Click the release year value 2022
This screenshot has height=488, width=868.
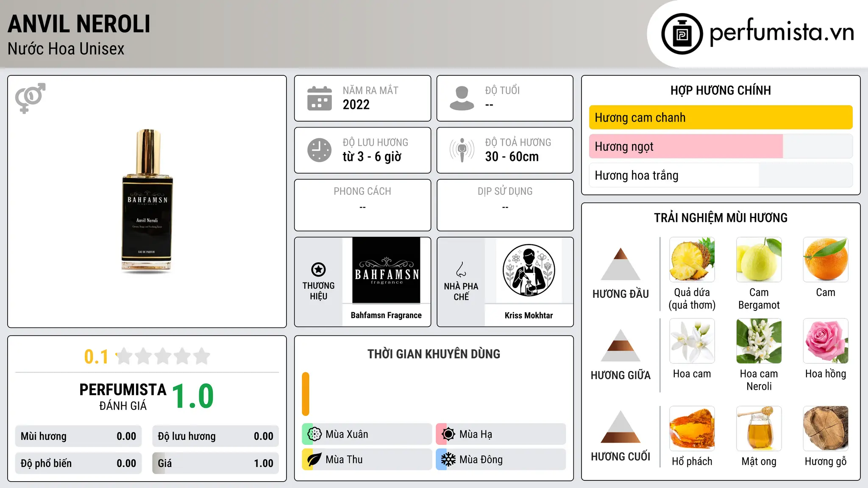[356, 105]
